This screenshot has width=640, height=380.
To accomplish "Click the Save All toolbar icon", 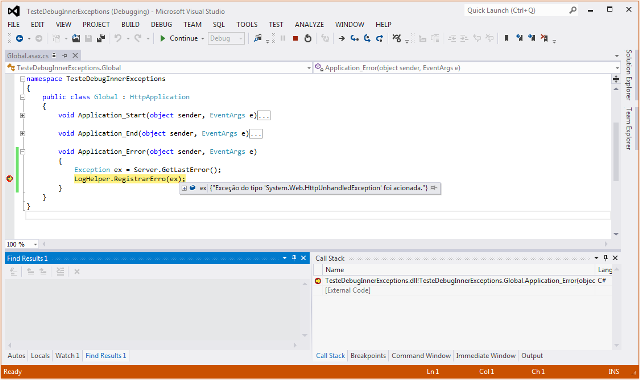I will (x=101, y=38).
